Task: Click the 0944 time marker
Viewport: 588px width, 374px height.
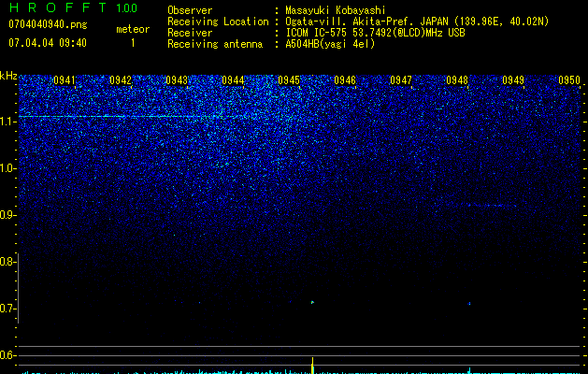Action: 233,80
